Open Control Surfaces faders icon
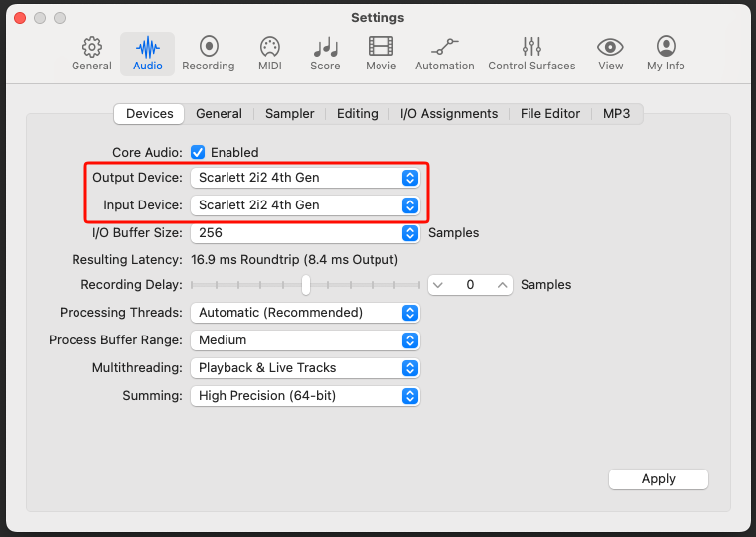 tap(531, 47)
